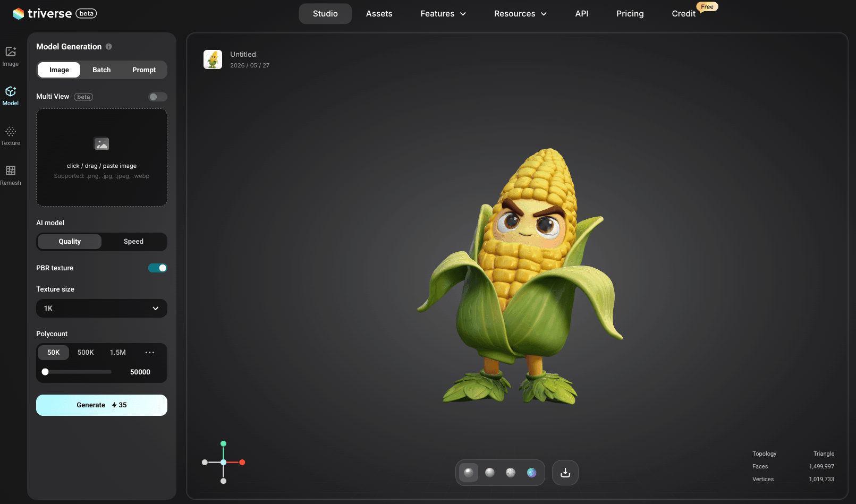
Task: Click the center of the axis gizmo
Action: [224, 463]
